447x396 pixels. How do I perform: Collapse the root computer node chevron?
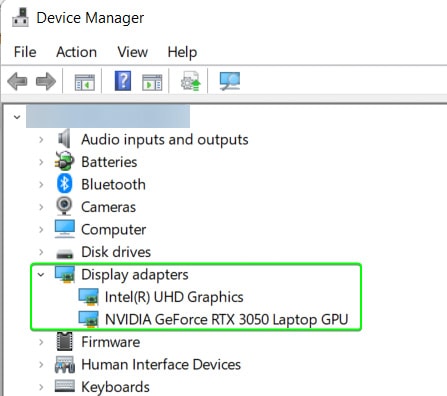[x=17, y=117]
